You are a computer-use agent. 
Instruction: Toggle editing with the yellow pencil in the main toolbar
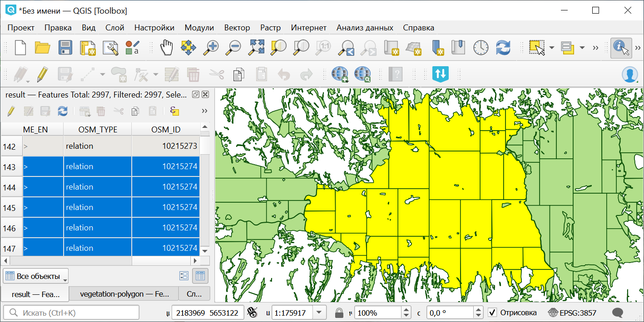coord(43,74)
